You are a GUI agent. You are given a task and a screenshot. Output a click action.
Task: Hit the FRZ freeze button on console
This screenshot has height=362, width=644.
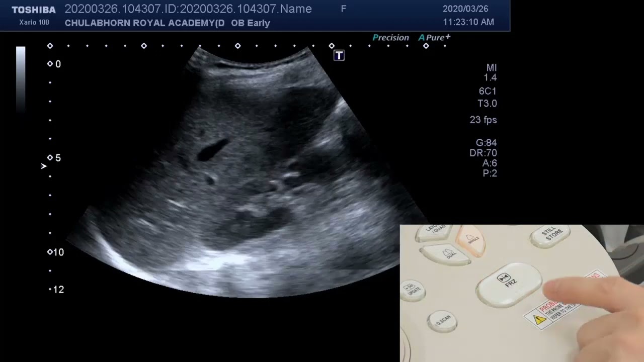pos(508,286)
